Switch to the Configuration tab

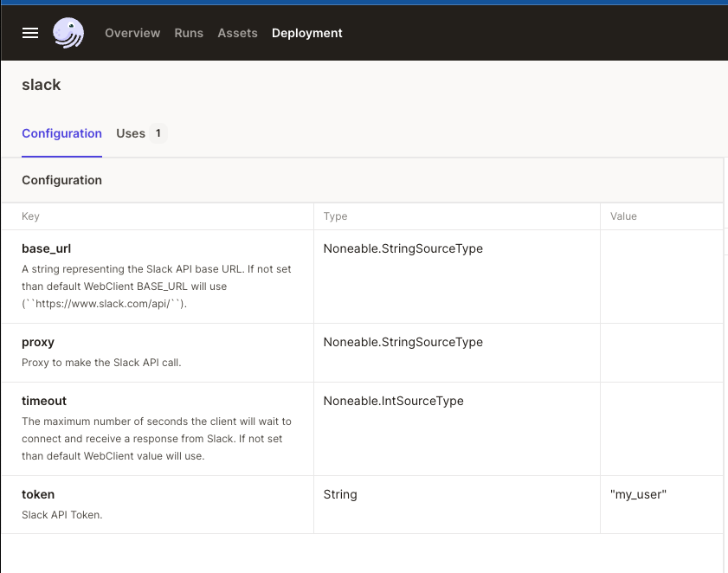point(61,133)
